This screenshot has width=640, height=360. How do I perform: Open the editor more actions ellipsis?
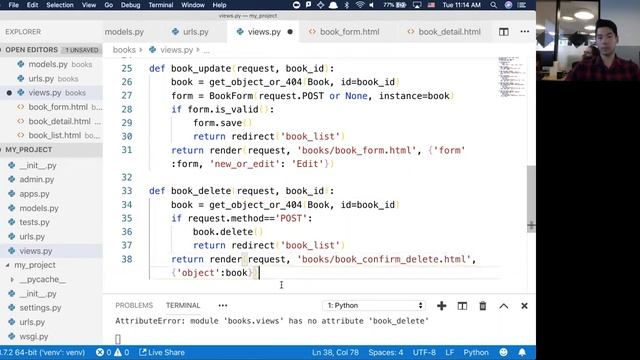click(524, 32)
